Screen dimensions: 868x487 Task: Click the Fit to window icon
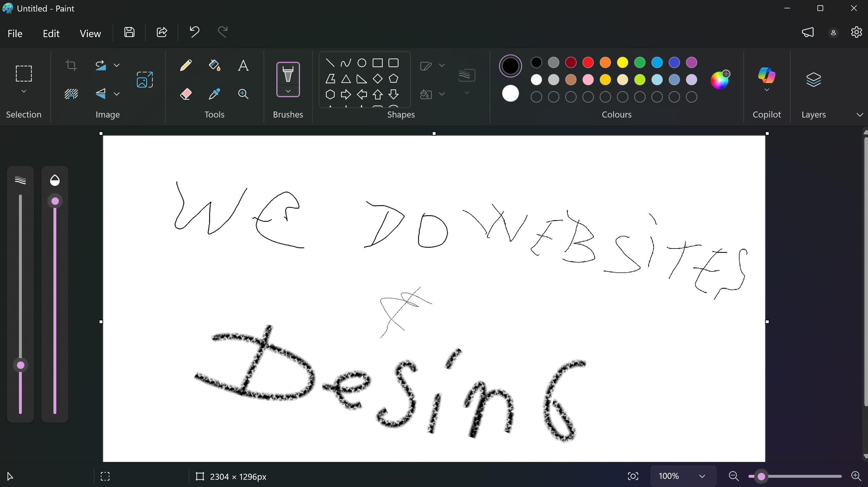click(633, 476)
